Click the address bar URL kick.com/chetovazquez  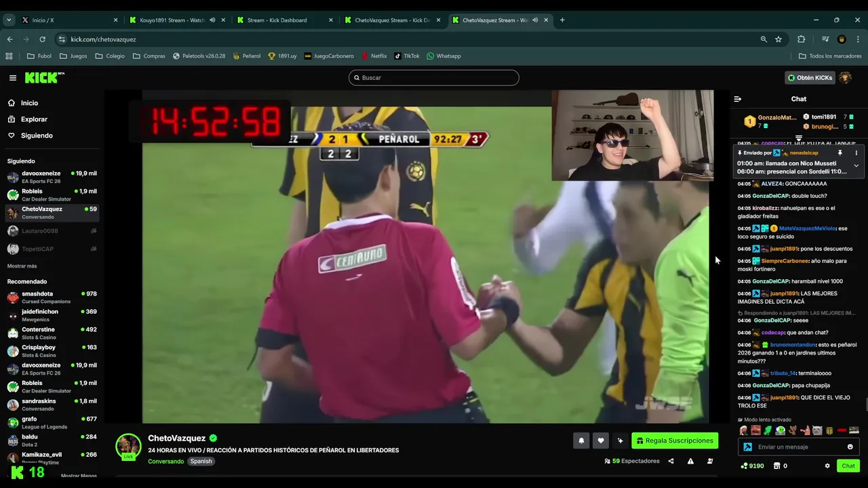pyautogui.click(x=104, y=39)
